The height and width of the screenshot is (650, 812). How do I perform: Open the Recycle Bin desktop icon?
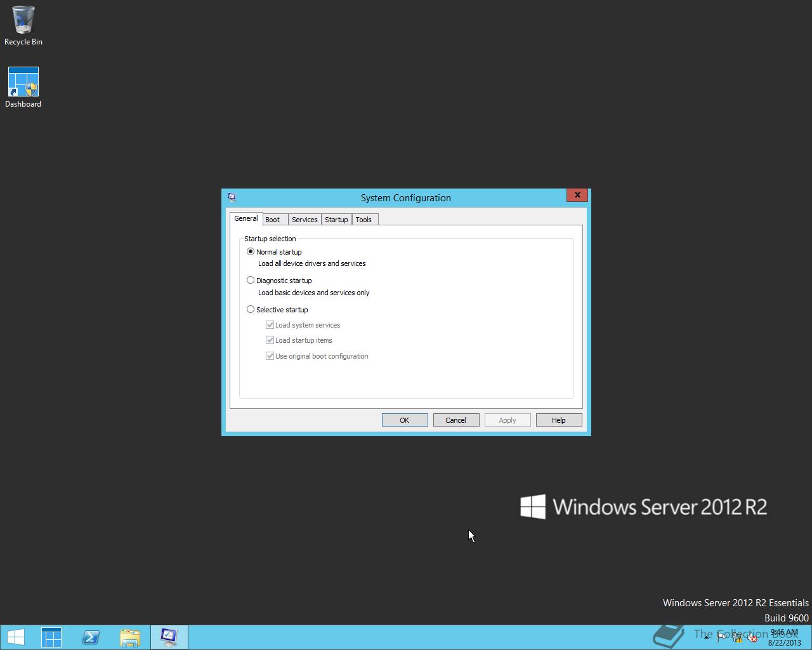tap(23, 26)
